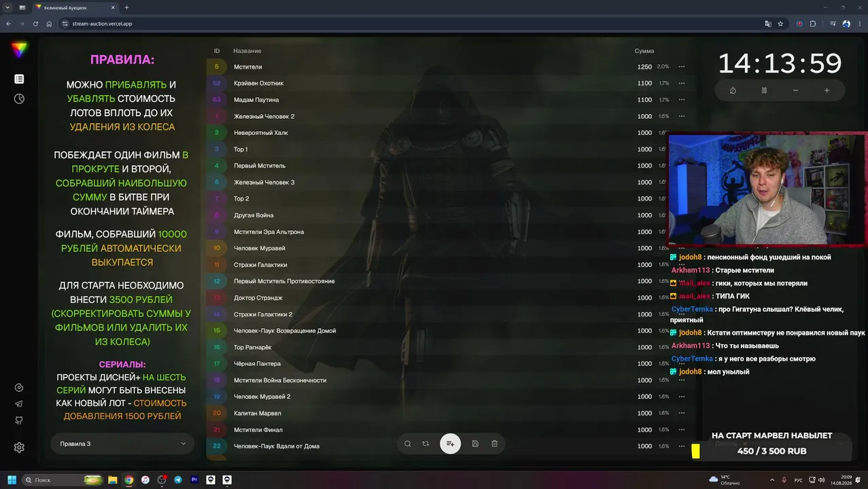Sort by the Название column header
Screen dimensions: 868x489
pyautogui.click(x=247, y=51)
